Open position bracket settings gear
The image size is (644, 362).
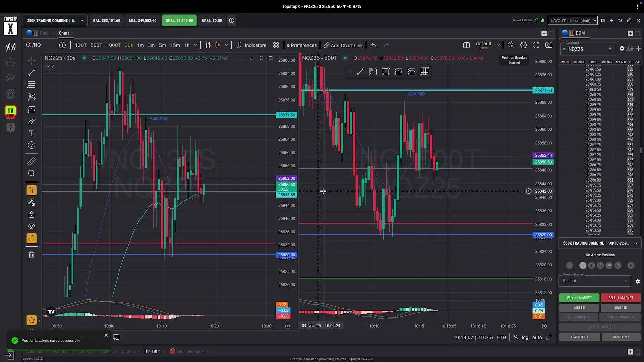coord(637,281)
